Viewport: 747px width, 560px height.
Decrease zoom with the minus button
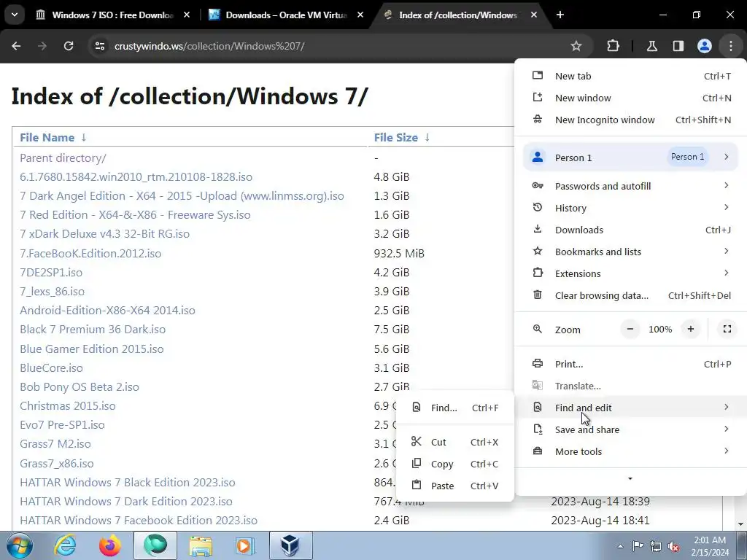630,329
